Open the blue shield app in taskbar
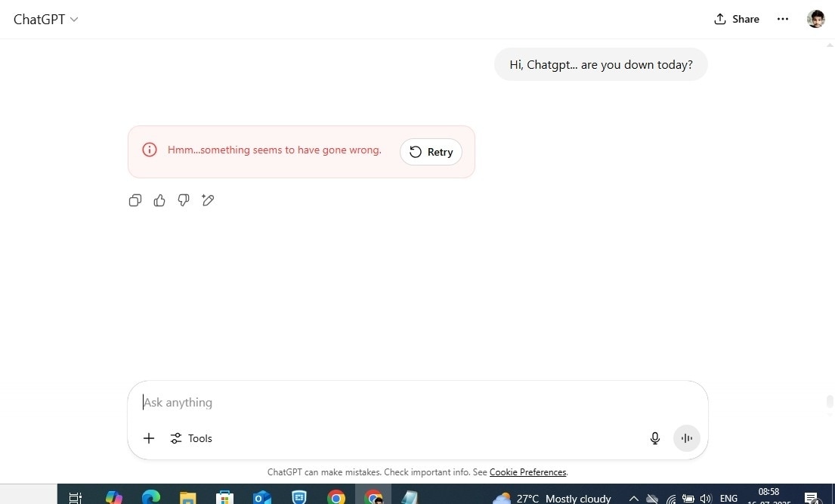 click(299, 498)
